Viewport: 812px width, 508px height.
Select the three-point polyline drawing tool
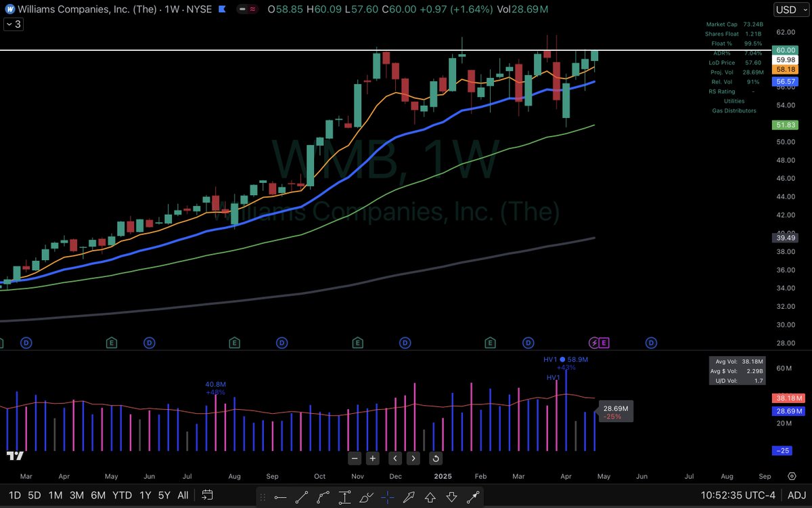tap(325, 496)
